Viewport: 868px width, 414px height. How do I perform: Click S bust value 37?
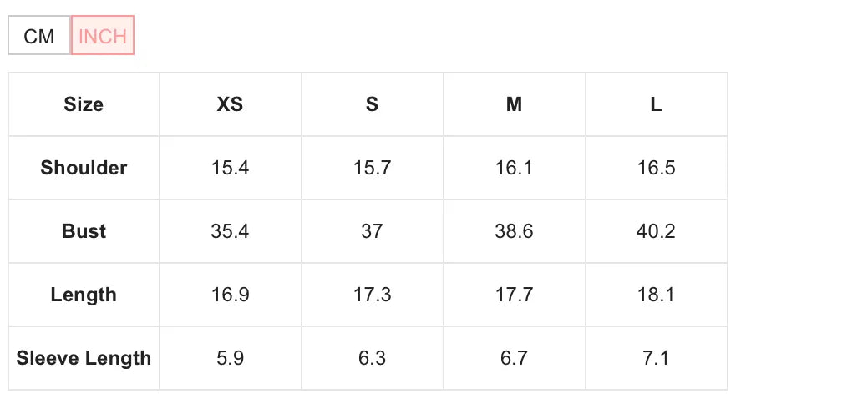(372, 231)
